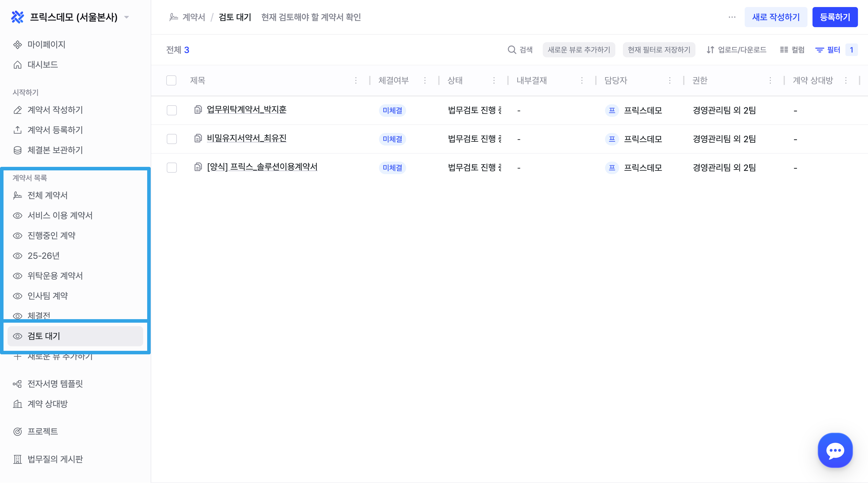Open the 상태 column options menu

coord(494,80)
